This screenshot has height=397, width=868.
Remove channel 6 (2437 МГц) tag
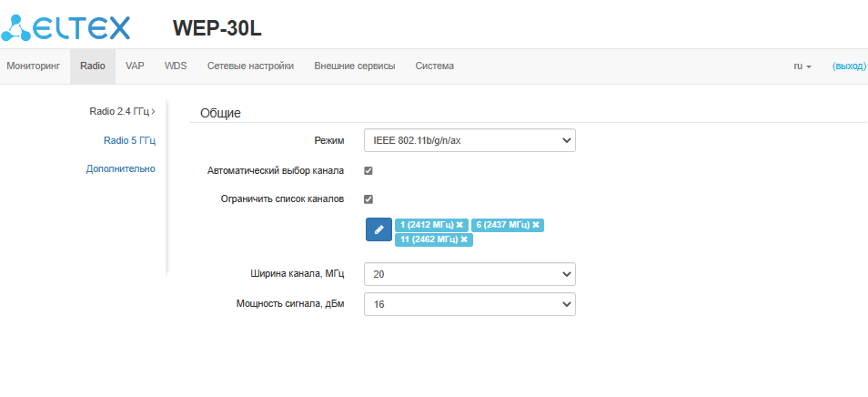536,225
